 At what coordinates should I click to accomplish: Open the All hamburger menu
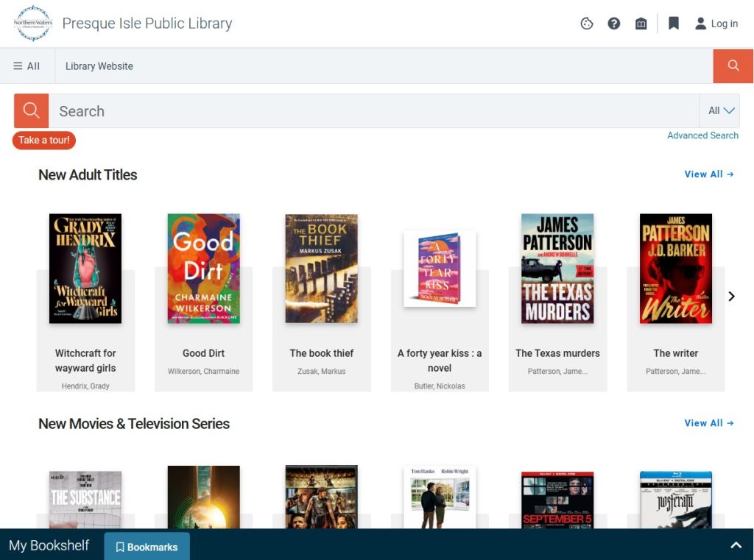27,65
